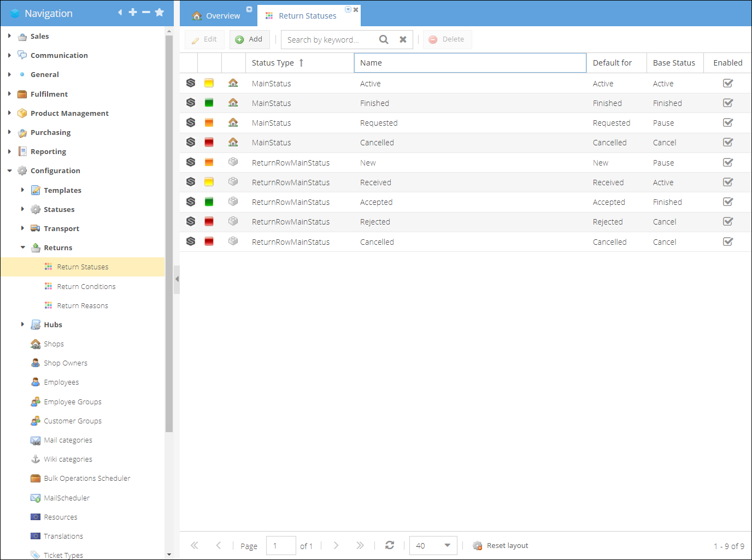The height and width of the screenshot is (560, 752).
Task: Click the Edit button
Action: (204, 39)
